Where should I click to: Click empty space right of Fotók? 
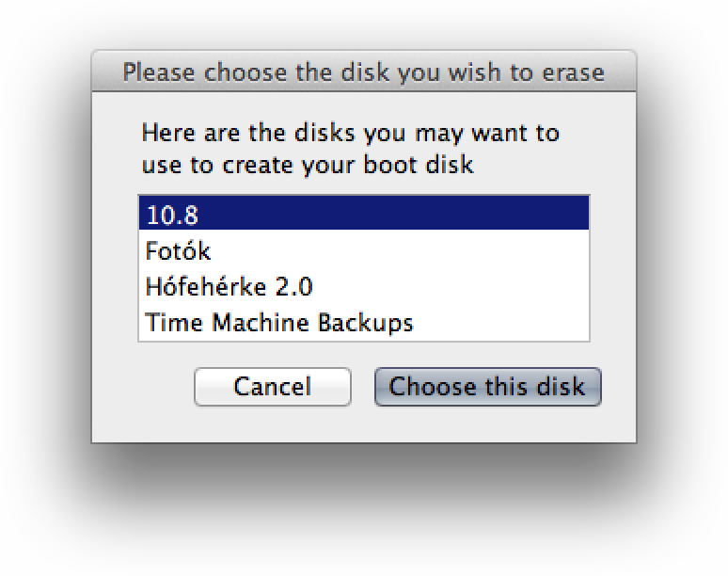[x=400, y=251]
